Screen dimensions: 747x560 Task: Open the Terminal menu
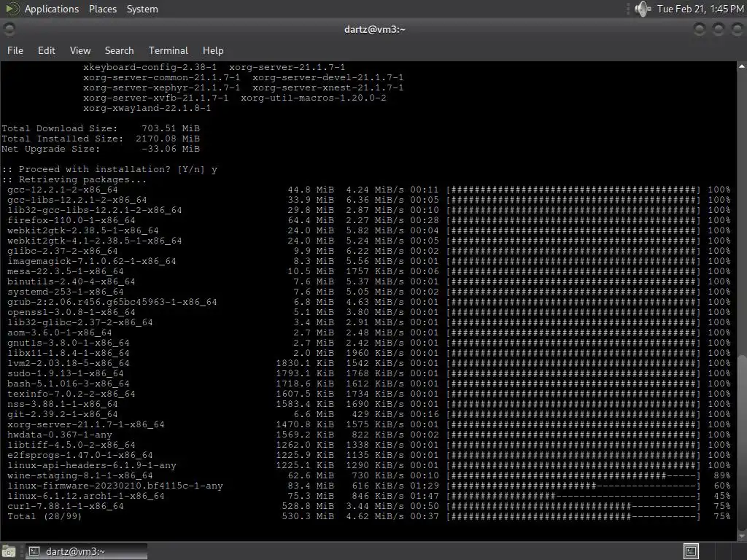[169, 50]
